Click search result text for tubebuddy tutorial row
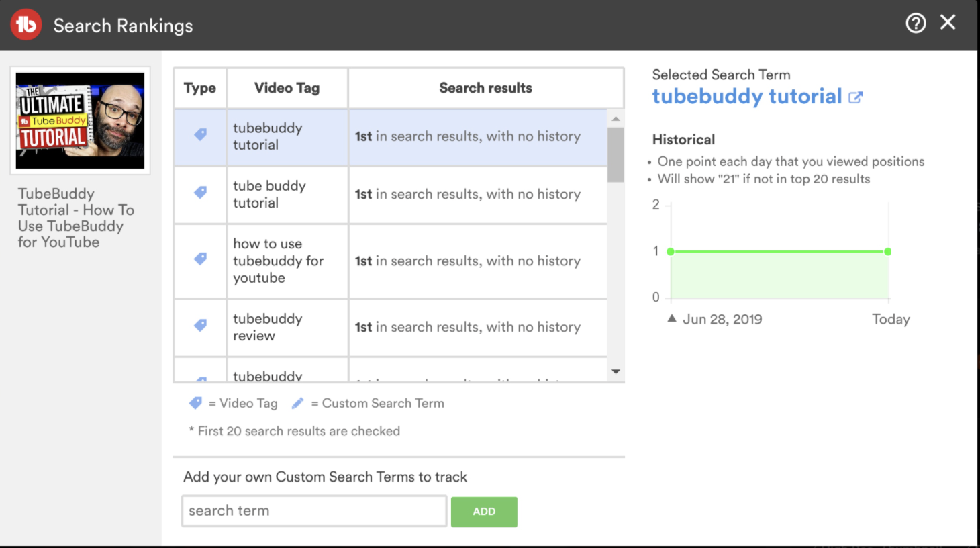 468,136
